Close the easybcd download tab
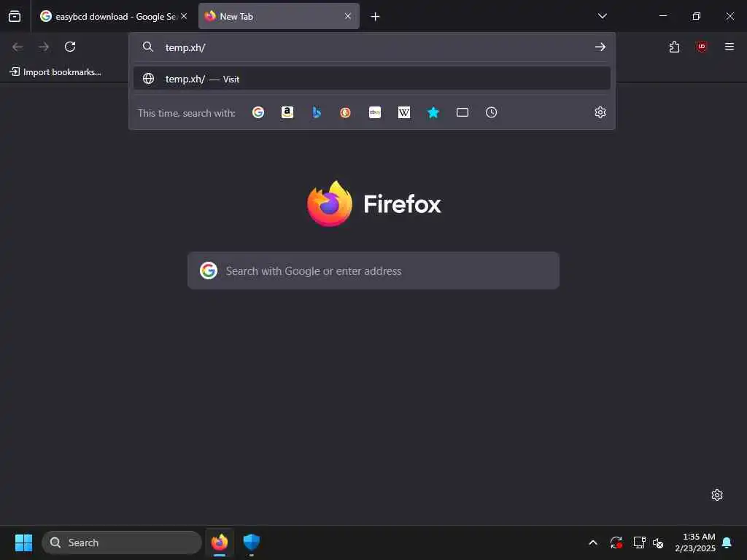The image size is (747, 560). (x=184, y=16)
